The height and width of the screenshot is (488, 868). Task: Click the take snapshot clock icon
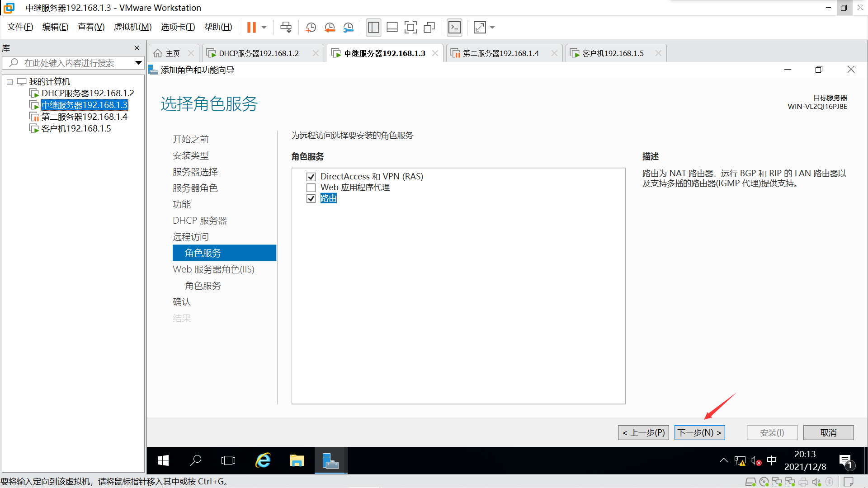pos(311,28)
